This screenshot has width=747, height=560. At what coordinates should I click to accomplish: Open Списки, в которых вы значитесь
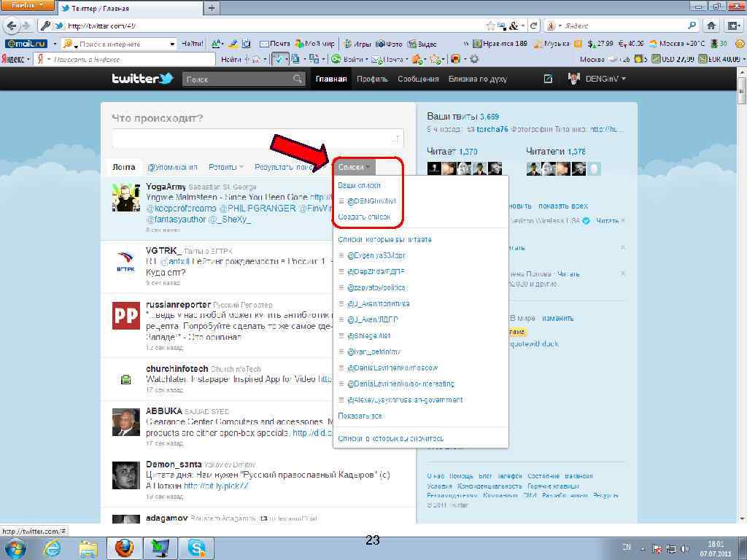pos(391,438)
